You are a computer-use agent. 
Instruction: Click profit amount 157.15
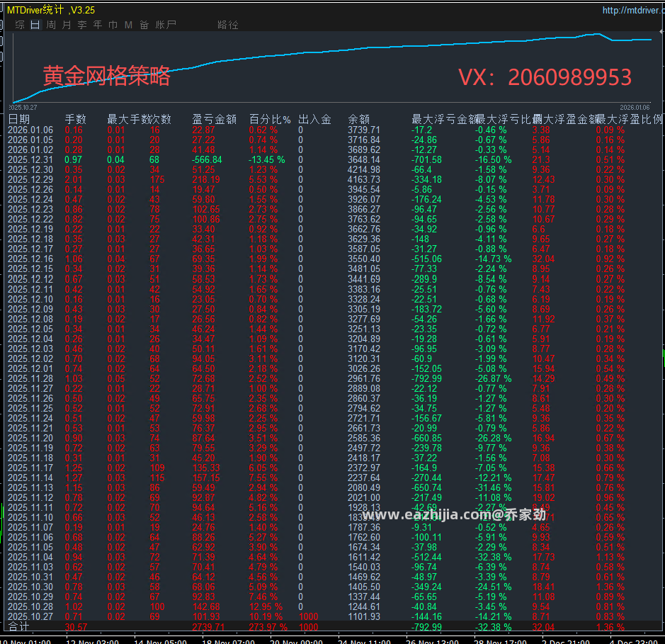coord(206,478)
